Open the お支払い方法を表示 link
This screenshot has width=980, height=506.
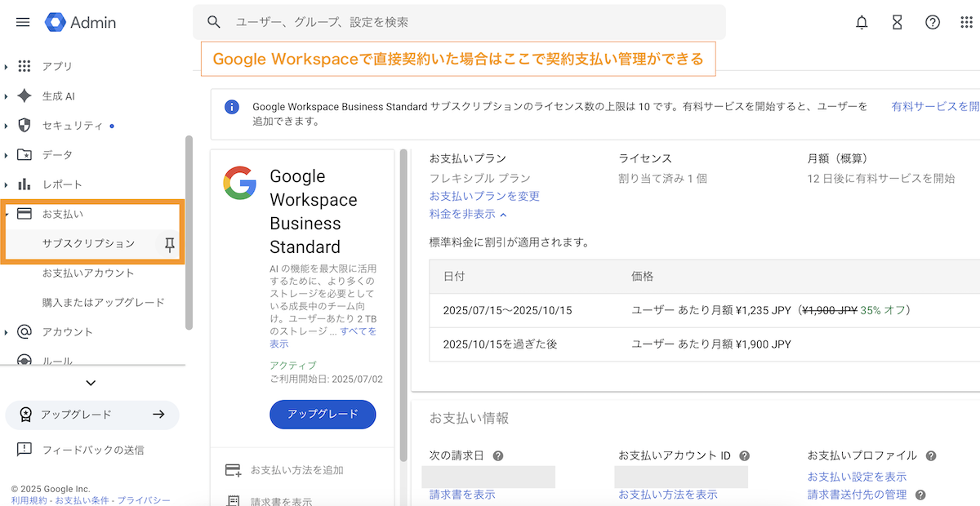(x=668, y=494)
